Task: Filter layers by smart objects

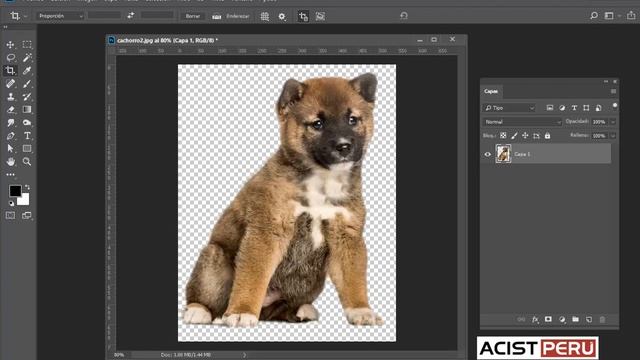Action: (x=598, y=108)
